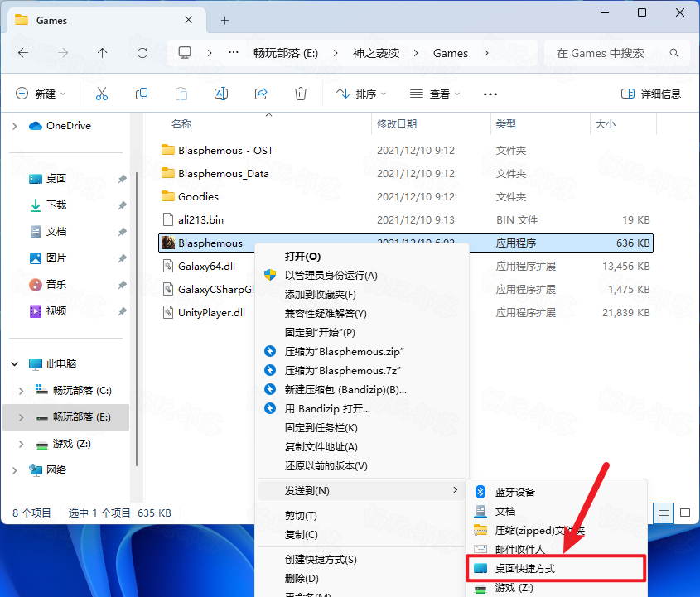The image size is (700, 597).
Task: Click the PC monitor icon in address bar
Action: tap(185, 53)
